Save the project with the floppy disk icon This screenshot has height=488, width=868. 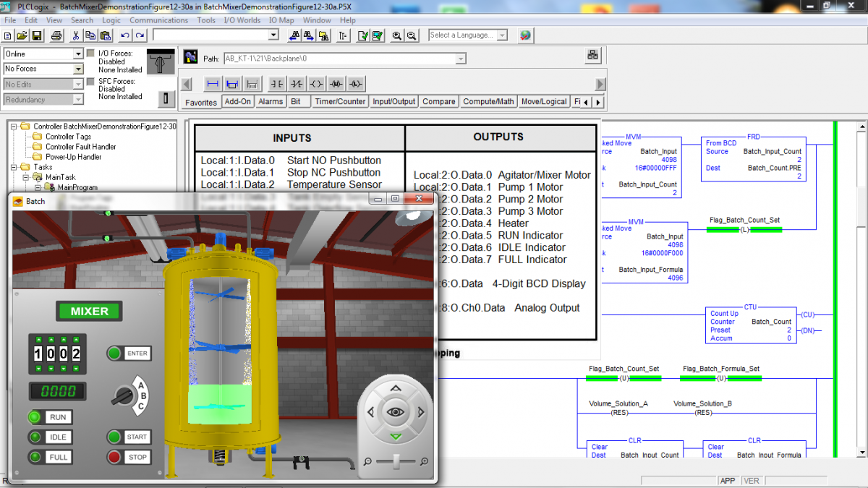(x=36, y=35)
